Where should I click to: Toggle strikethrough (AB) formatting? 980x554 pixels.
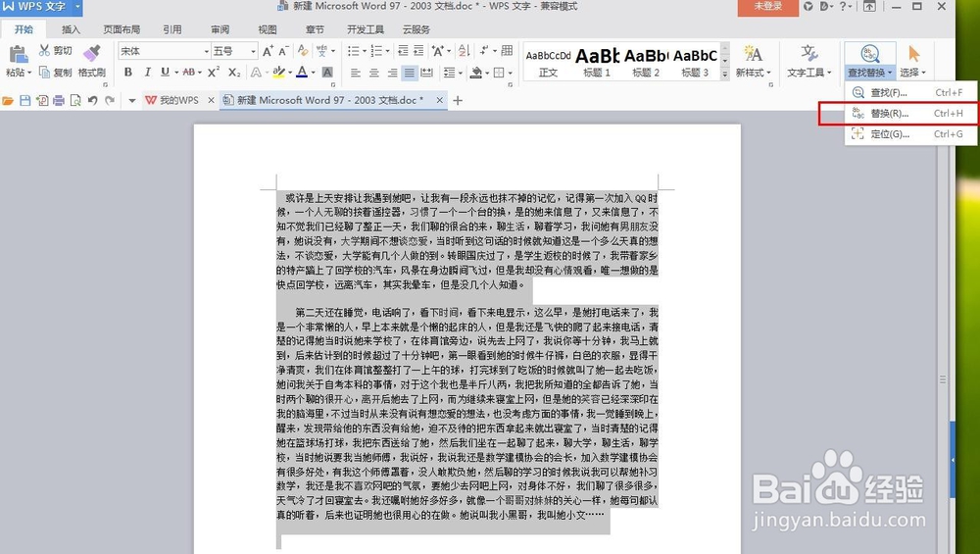(x=189, y=73)
